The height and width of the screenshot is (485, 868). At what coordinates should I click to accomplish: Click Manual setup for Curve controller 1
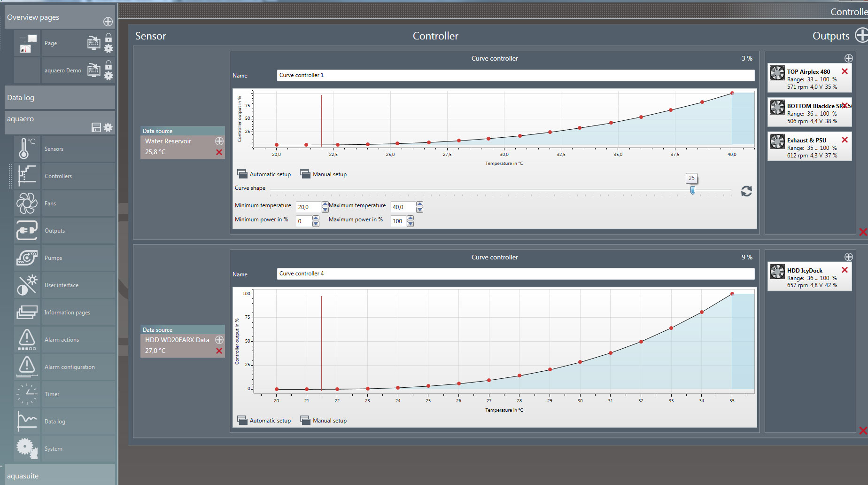pyautogui.click(x=324, y=174)
